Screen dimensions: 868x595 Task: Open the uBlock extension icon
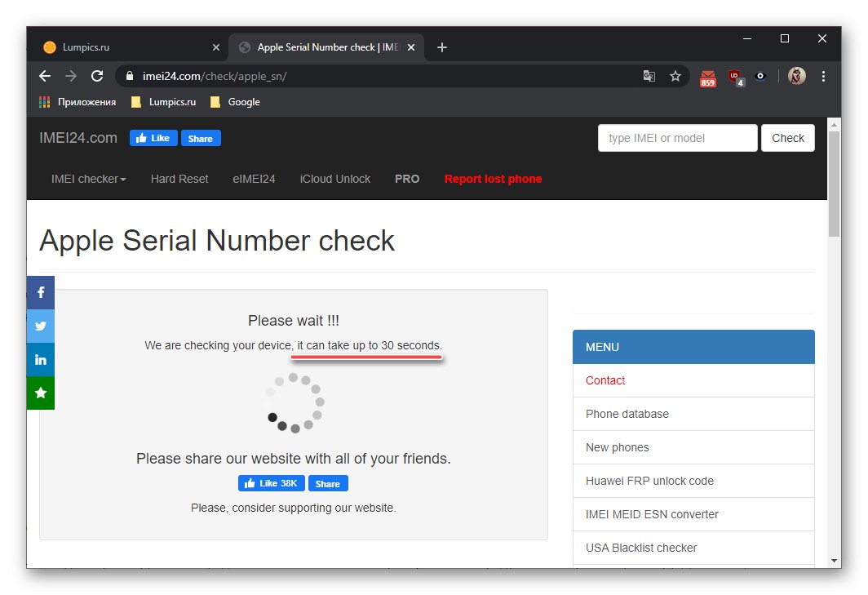[x=736, y=78]
